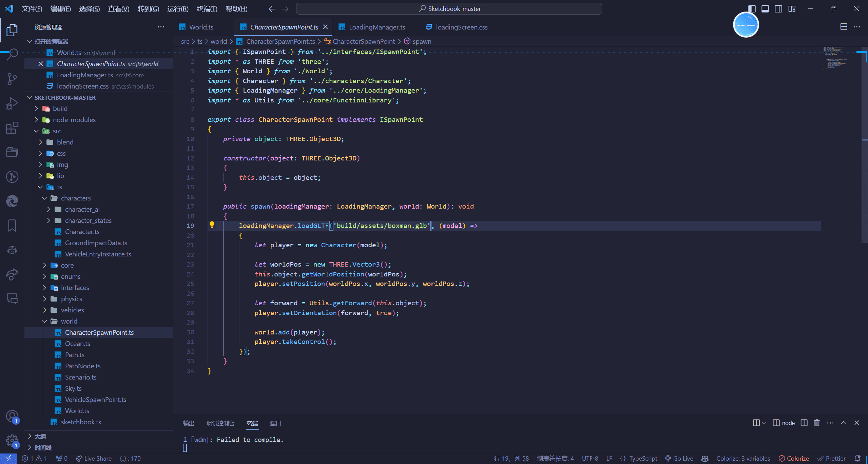Open customize layout button

792,9
